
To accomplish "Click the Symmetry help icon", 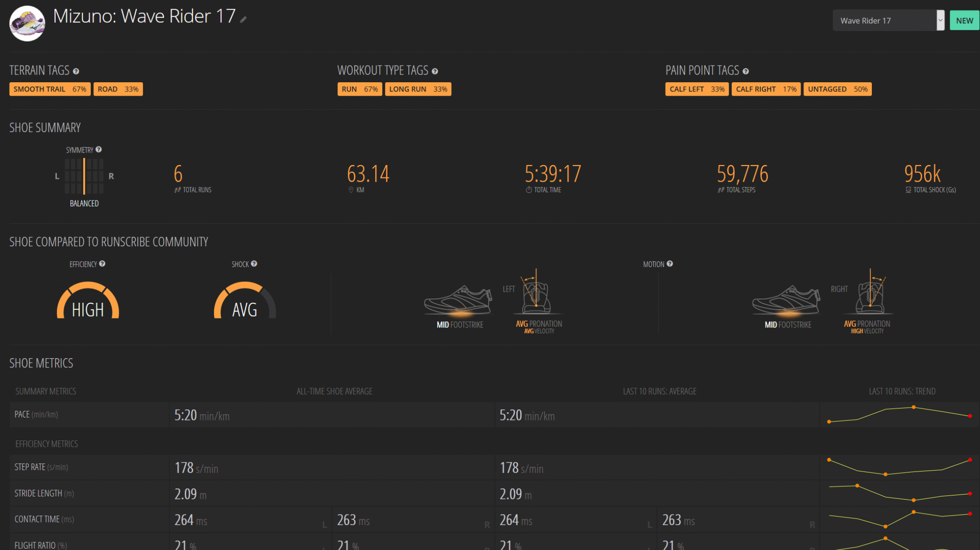I will pos(99,150).
